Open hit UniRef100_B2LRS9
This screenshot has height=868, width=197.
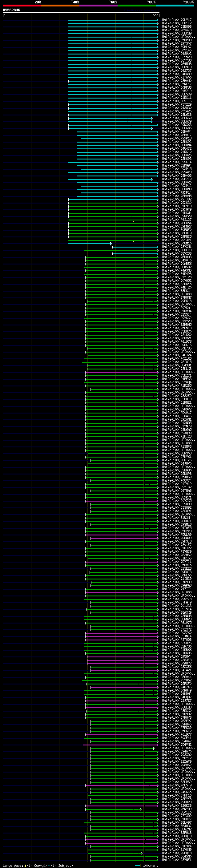tap(177, 782)
